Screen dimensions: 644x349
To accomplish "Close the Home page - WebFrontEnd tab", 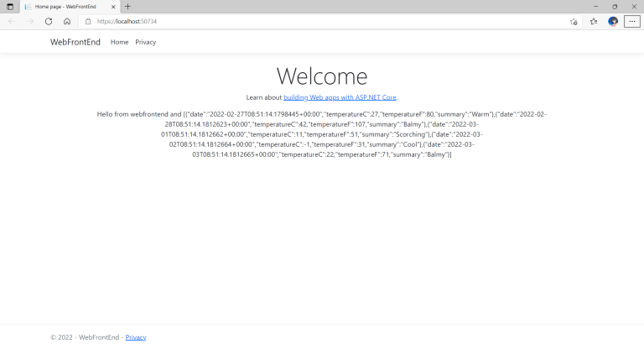I will (113, 7).
